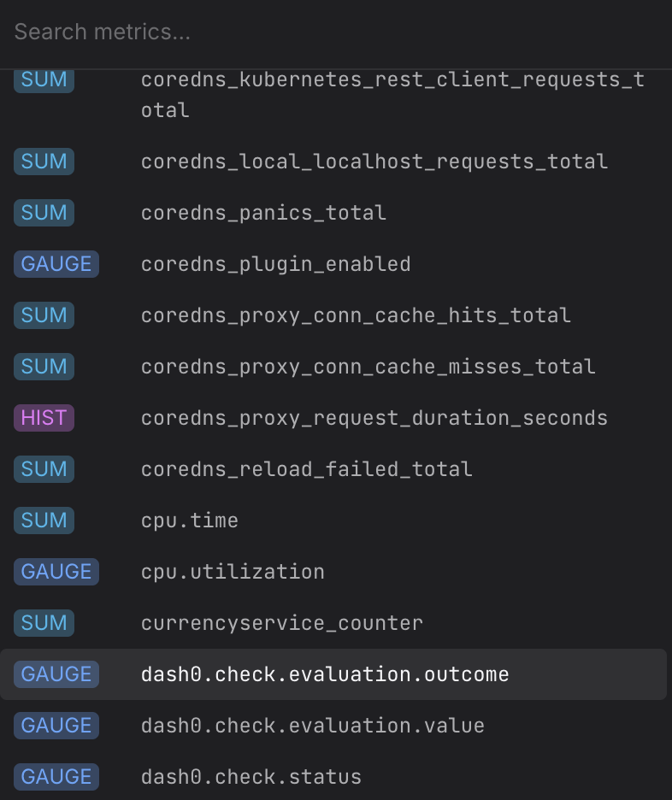Select coredns_kubernetes_rest_client_requests_total metric
Image resolution: width=672 pixels, height=800 pixels.
[392, 95]
